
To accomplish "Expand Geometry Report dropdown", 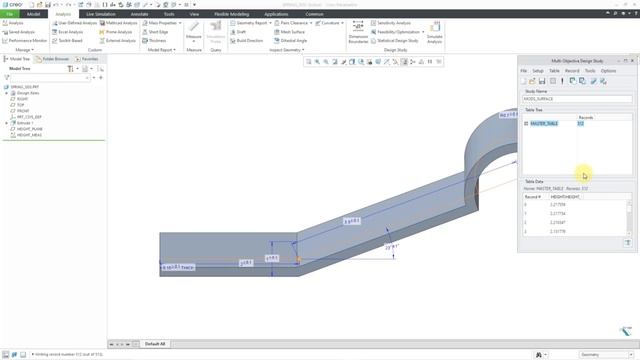I will [270, 23].
